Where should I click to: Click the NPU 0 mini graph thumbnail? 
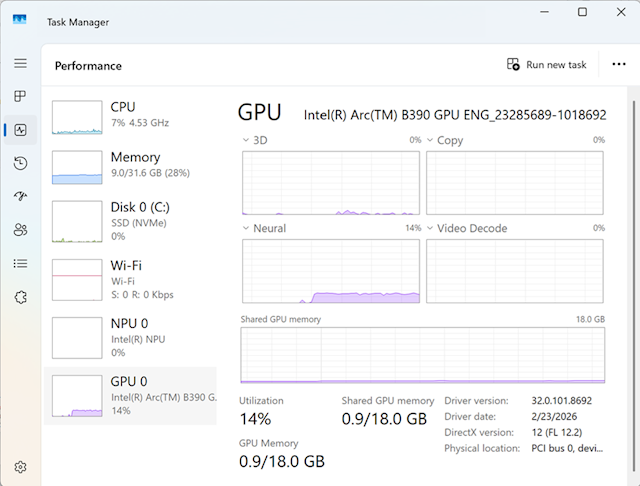click(x=77, y=338)
